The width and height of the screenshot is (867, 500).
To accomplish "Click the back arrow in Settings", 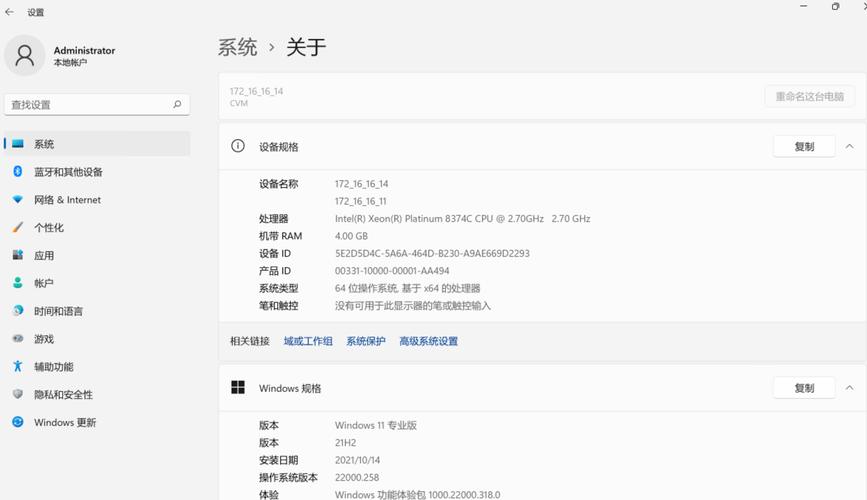I will [x=9, y=12].
